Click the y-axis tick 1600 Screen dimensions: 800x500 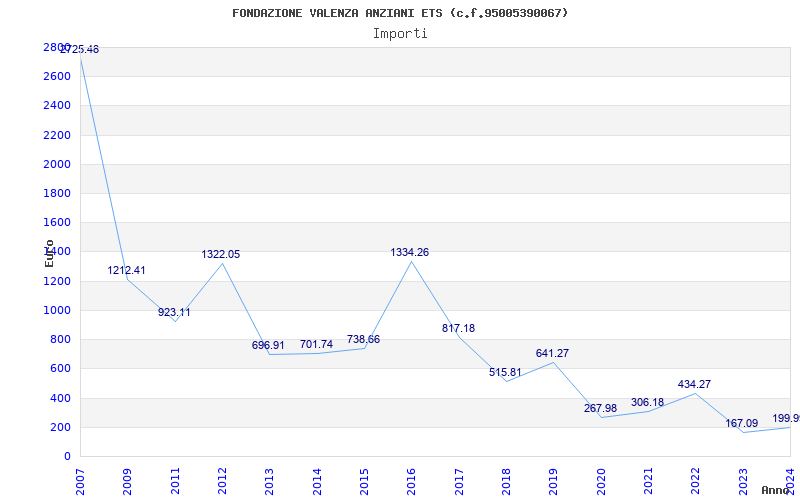click(x=57, y=222)
